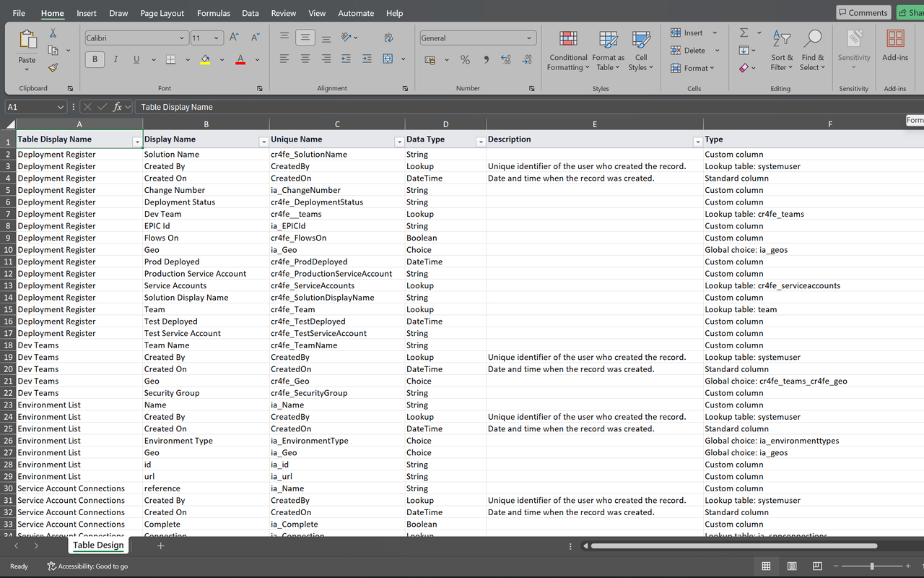This screenshot has height=578, width=924.
Task: Open the General number format dropdown
Action: coord(529,38)
